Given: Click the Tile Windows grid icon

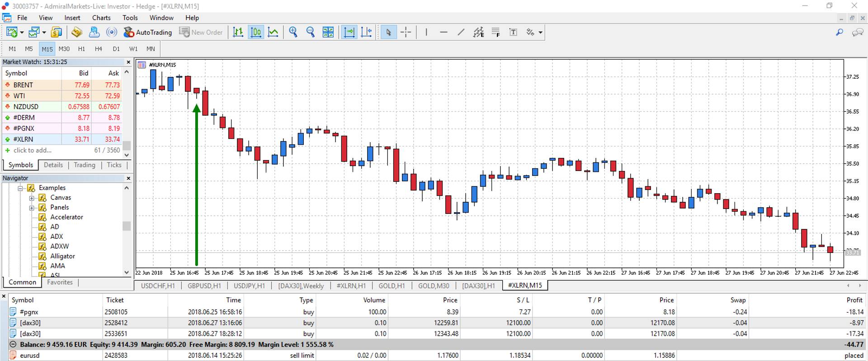Looking at the screenshot, I should pos(328,32).
